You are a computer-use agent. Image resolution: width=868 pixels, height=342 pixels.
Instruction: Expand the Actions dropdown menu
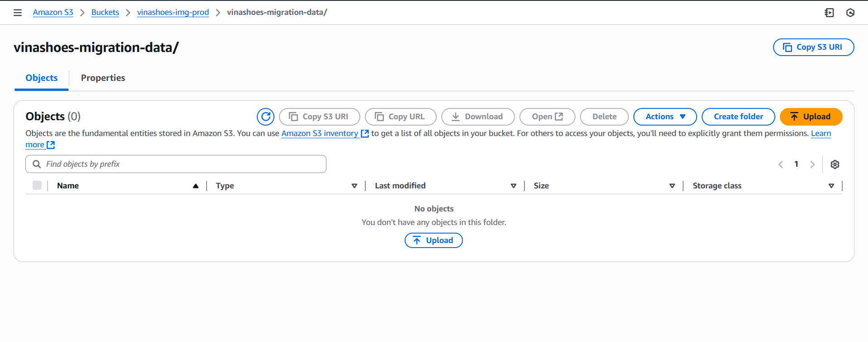(x=665, y=117)
